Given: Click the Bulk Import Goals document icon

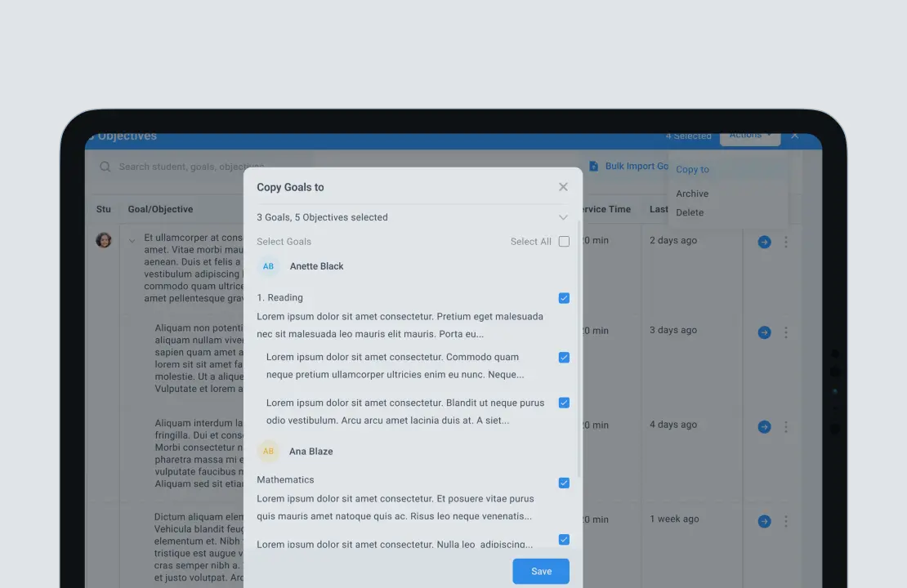Looking at the screenshot, I should (593, 167).
